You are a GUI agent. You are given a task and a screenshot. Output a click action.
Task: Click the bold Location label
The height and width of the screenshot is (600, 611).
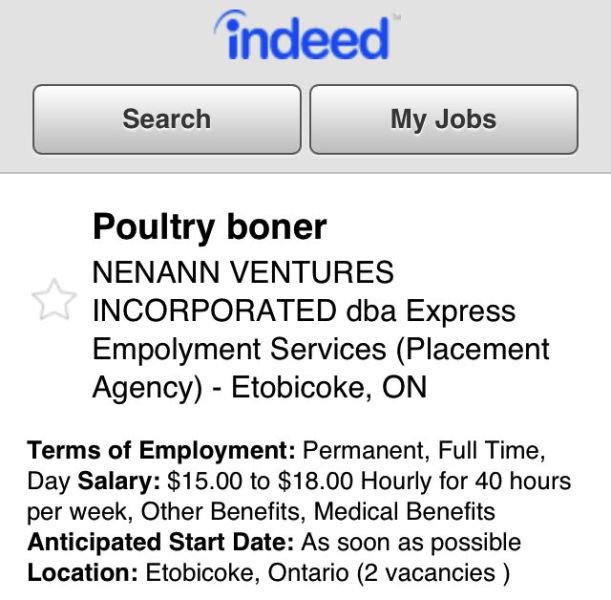pyautogui.click(x=83, y=573)
